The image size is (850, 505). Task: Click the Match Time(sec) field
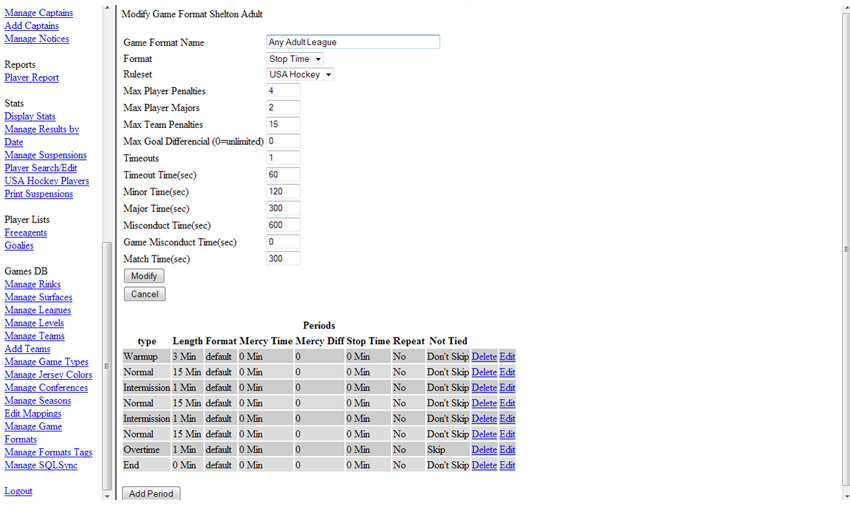(283, 259)
